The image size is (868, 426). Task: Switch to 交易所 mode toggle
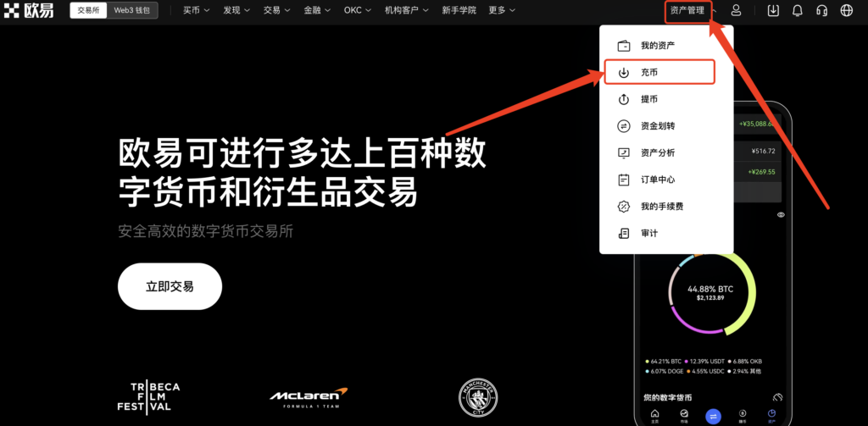click(x=88, y=10)
